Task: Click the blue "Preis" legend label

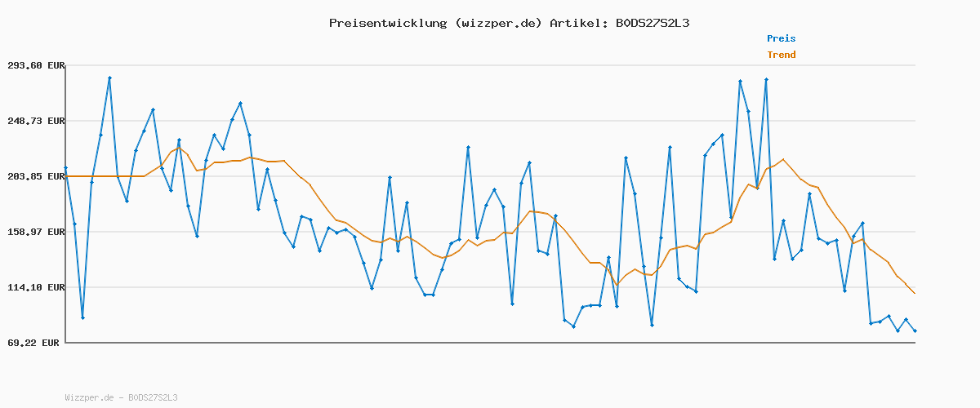Action: coord(781,38)
